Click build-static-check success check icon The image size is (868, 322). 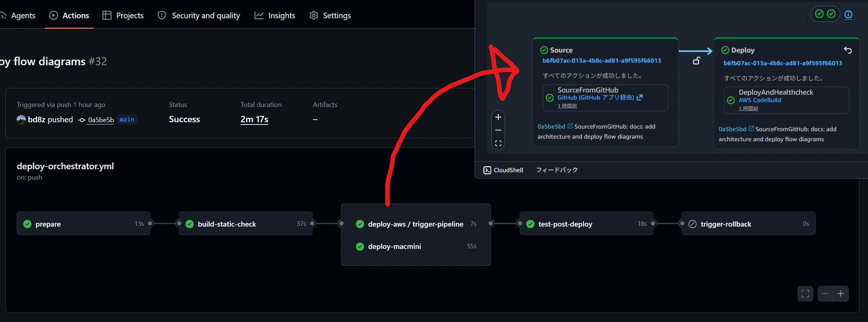coord(190,224)
